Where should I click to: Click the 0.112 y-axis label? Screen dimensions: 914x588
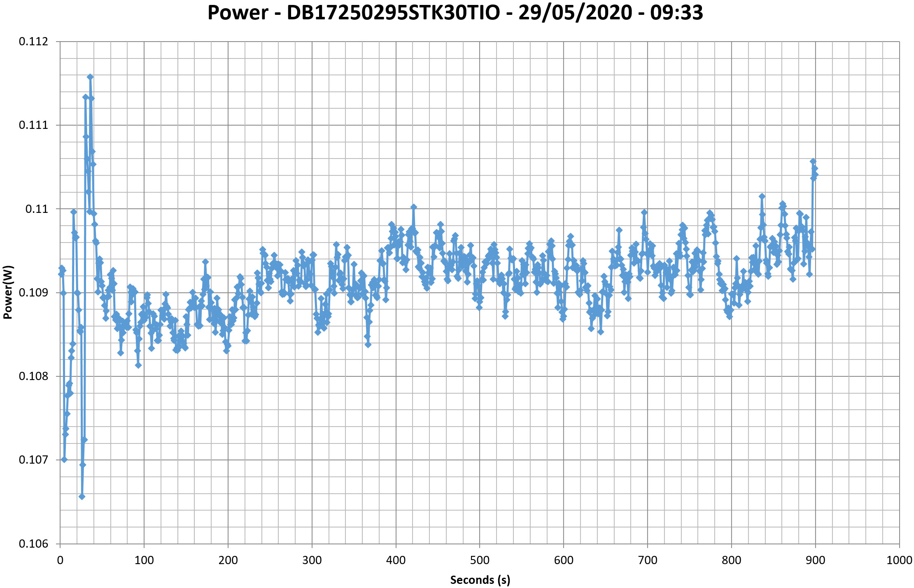[x=33, y=42]
